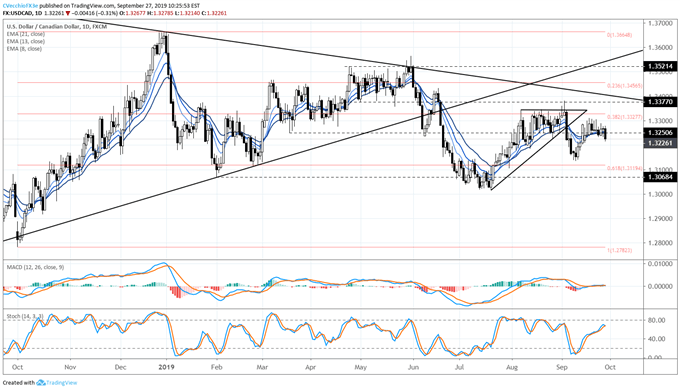Click the high price H:1.32785 value
680x390 pixels.
(x=160, y=13)
